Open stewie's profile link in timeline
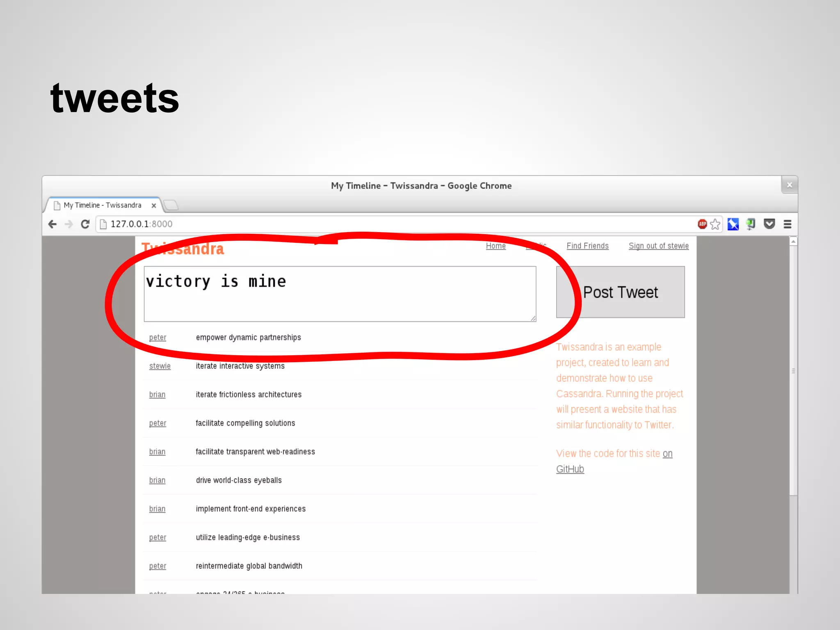Image resolution: width=840 pixels, height=630 pixels. pos(160,366)
